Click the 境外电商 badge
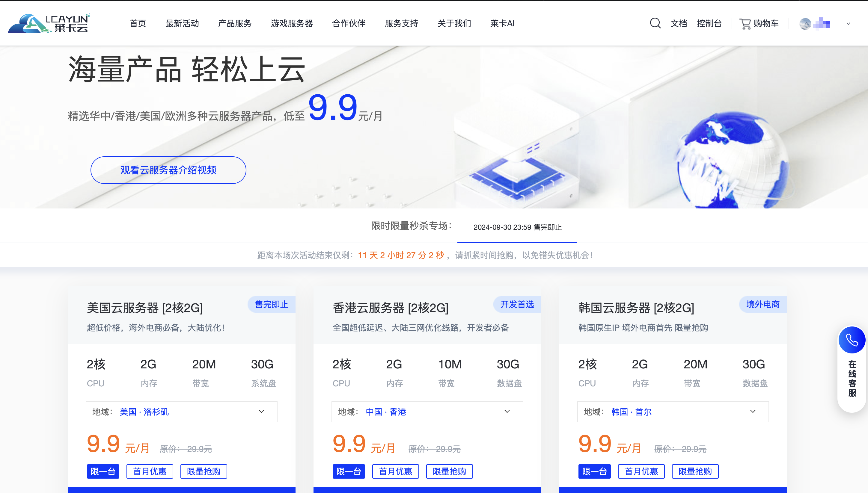868x493 pixels. [x=762, y=304]
